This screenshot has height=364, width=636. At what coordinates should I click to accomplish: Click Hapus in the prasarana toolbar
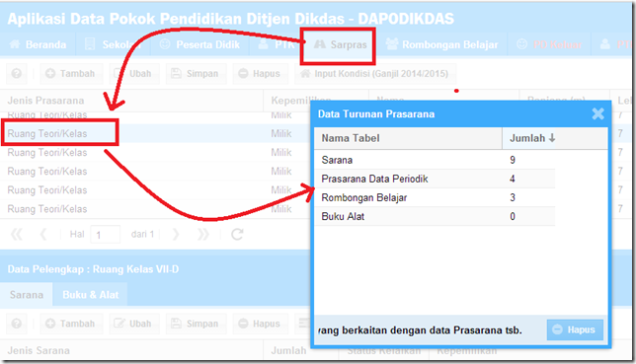click(260, 73)
